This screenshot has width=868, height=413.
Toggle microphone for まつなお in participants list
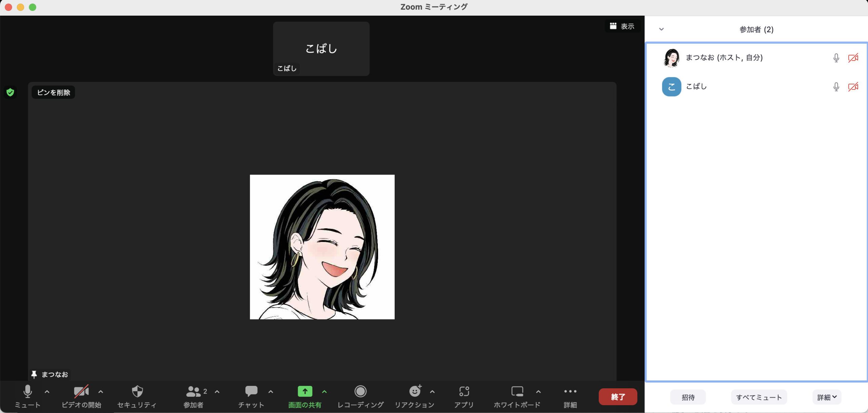(836, 58)
